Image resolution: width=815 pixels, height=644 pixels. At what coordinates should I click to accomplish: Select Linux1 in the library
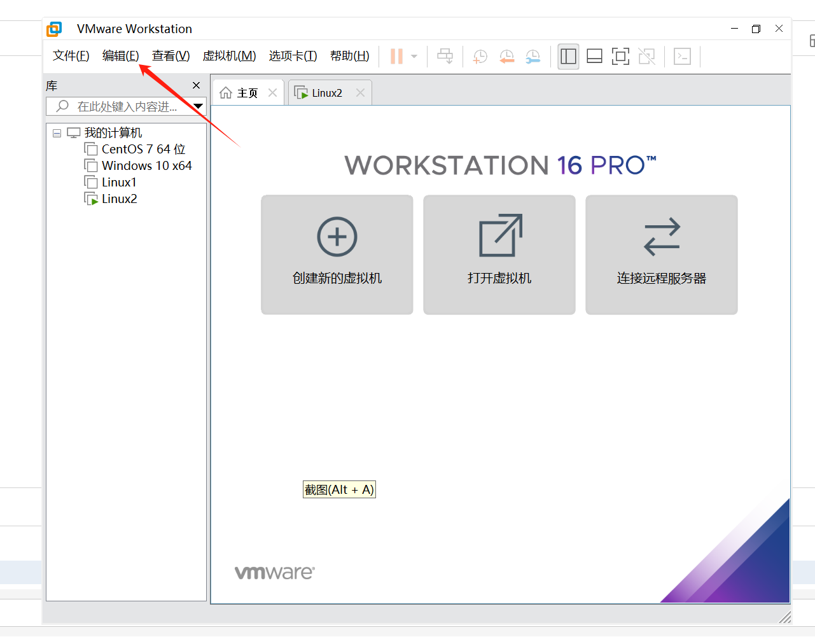tap(119, 182)
